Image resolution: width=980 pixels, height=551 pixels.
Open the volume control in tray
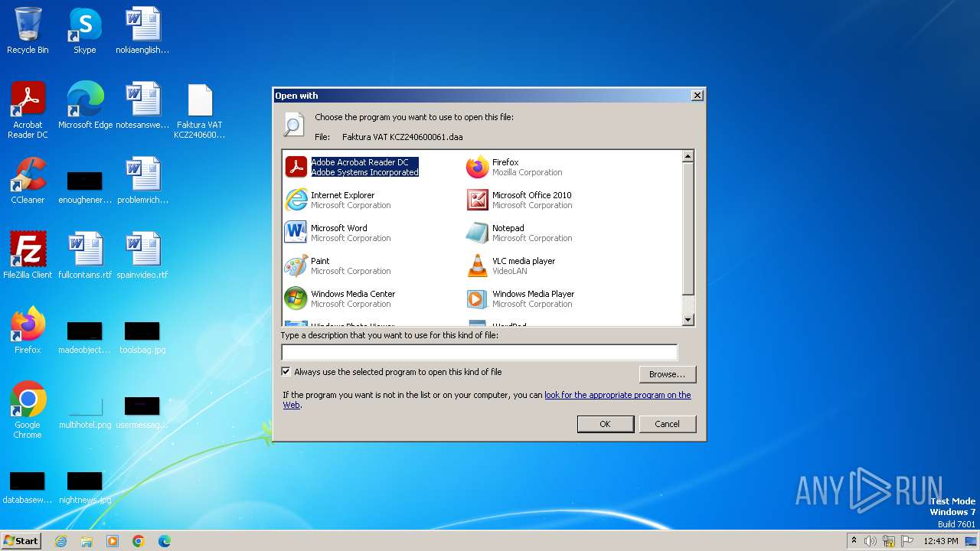coord(871,541)
